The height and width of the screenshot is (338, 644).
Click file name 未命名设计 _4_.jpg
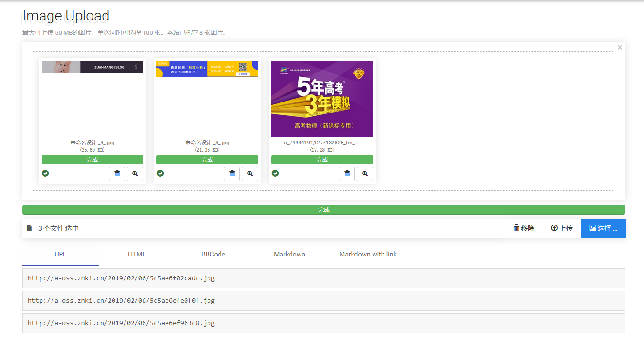92,143
